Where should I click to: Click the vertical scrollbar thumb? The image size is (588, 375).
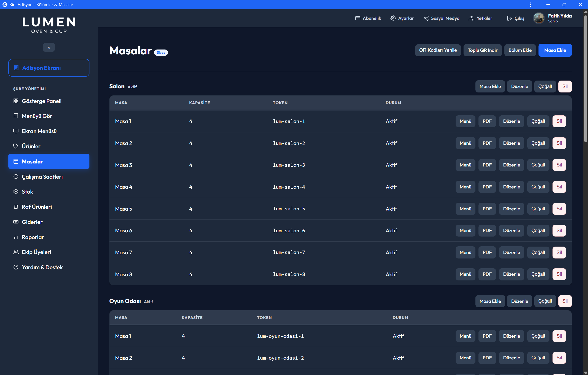click(x=586, y=79)
